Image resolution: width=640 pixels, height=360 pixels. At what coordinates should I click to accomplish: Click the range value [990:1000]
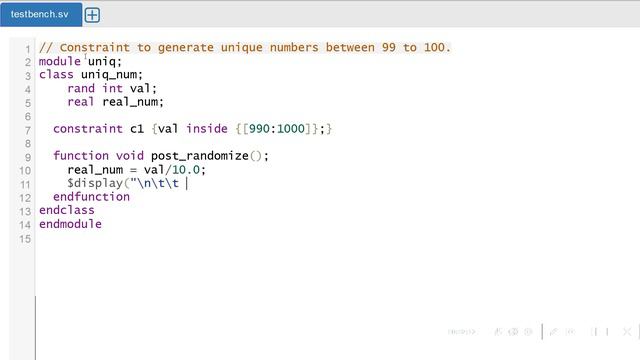tap(277, 129)
